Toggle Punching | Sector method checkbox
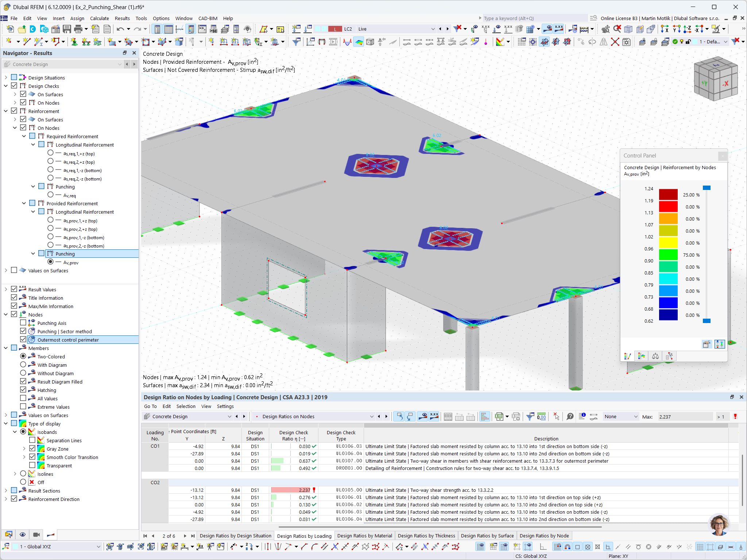Image resolution: width=747 pixels, height=560 pixels. [x=23, y=331]
